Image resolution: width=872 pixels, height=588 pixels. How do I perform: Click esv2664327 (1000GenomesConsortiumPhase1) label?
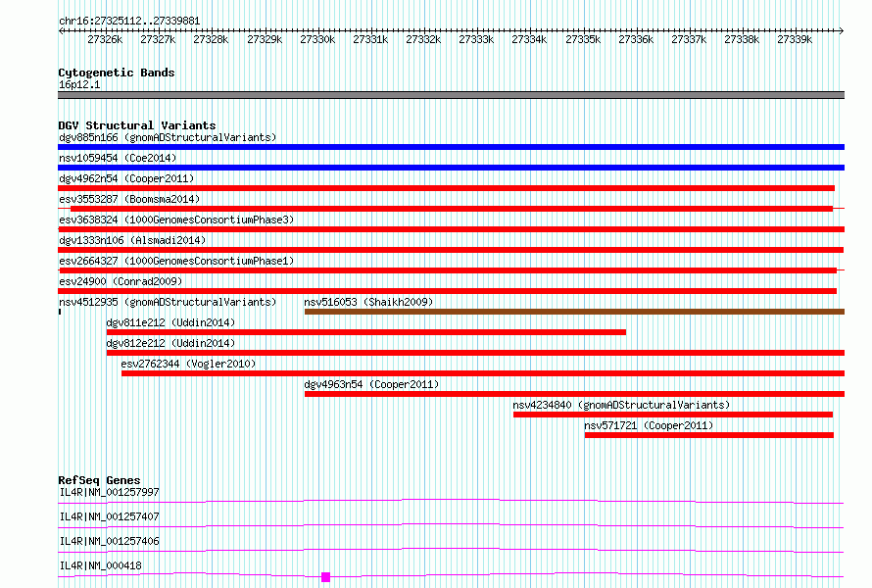[176, 261]
